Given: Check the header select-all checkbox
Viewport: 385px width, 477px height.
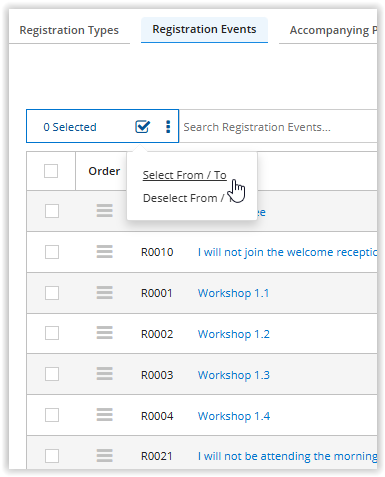Looking at the screenshot, I should pyautogui.click(x=51, y=171).
